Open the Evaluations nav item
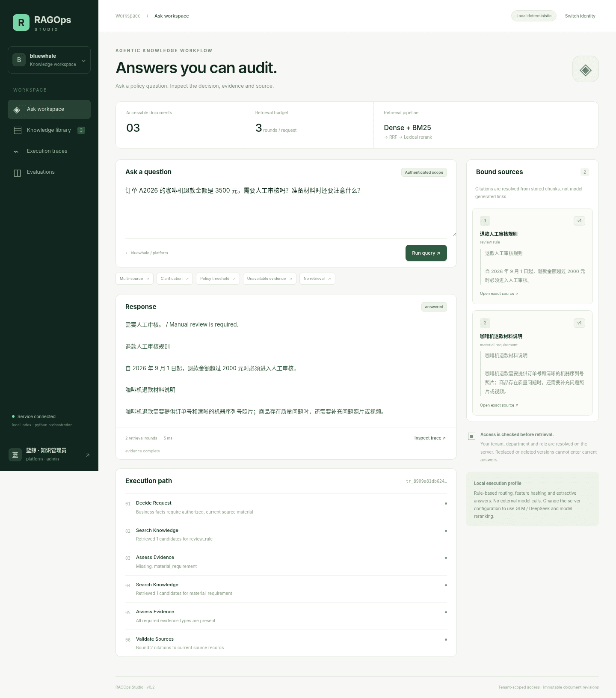The width and height of the screenshot is (616, 698). point(49,172)
